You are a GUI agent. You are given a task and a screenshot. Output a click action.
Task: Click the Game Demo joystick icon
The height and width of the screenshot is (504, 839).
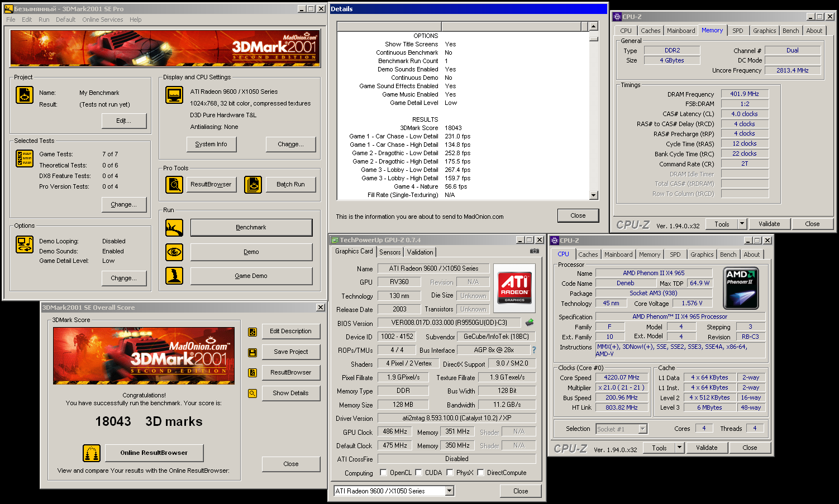point(174,276)
